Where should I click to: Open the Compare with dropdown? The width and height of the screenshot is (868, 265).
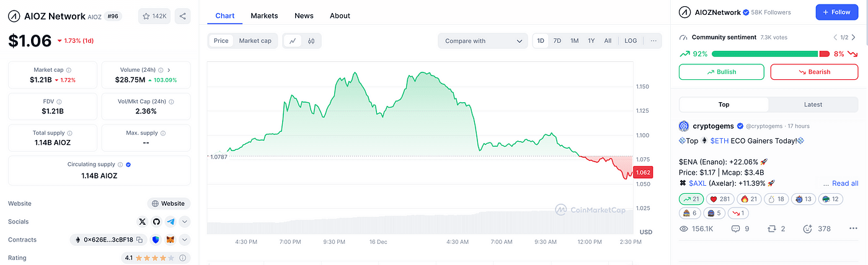482,41
